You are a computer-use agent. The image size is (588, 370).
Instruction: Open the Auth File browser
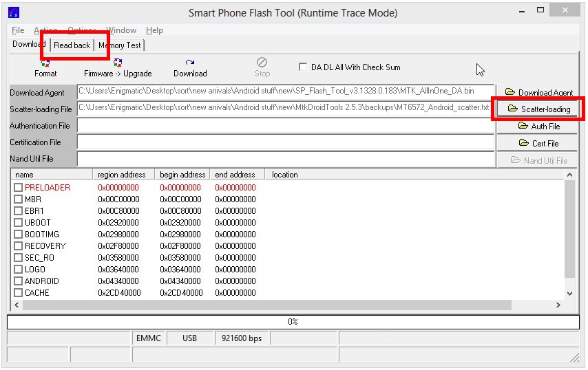537,127
